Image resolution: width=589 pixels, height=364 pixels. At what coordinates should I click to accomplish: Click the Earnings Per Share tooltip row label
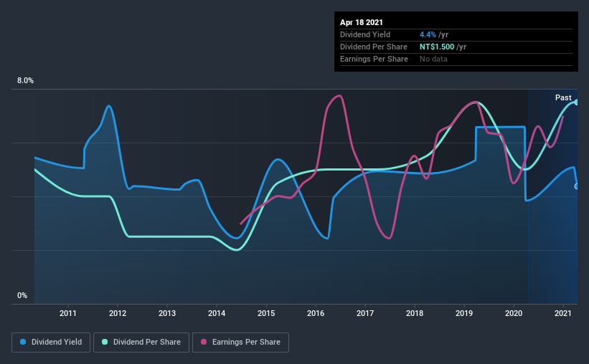point(374,59)
